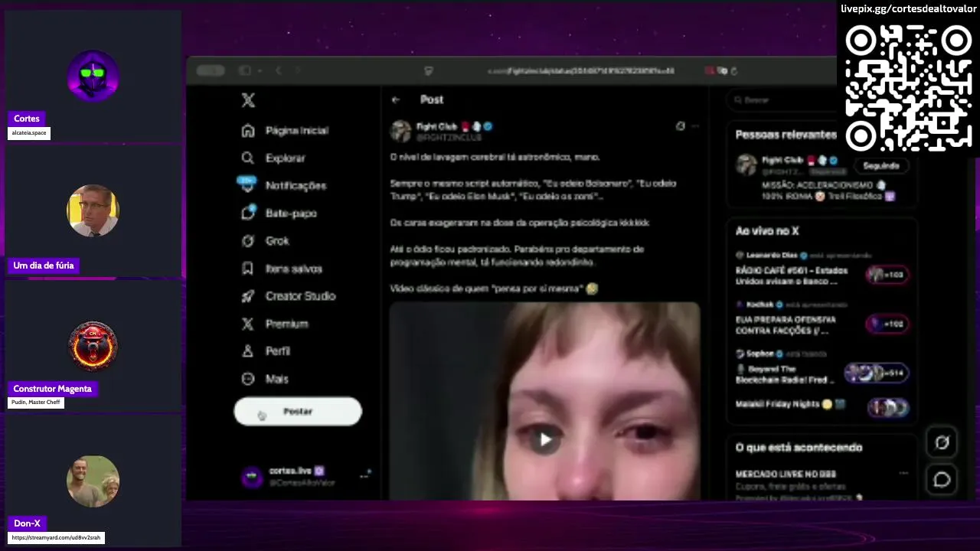The image size is (980, 551).
Task: Open Fight Club author avatar on post
Action: tap(401, 131)
